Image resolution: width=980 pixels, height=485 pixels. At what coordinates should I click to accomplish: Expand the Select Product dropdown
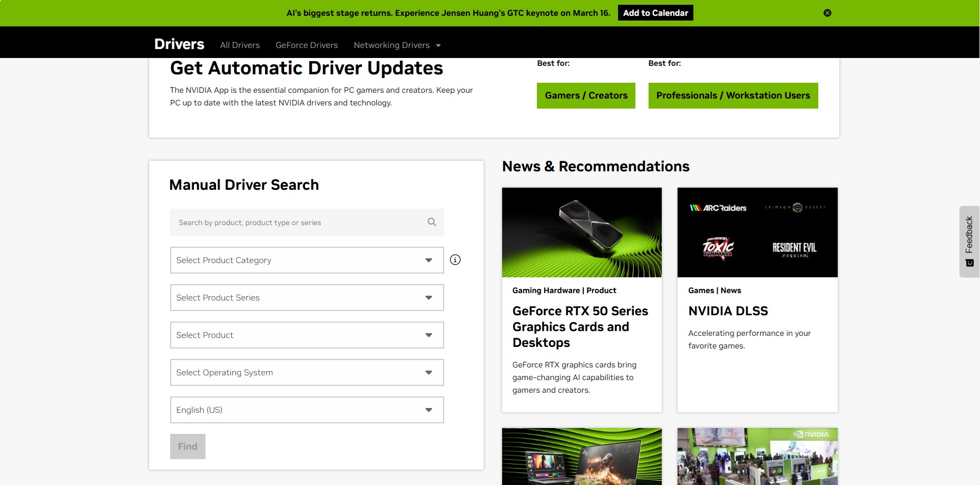307,335
